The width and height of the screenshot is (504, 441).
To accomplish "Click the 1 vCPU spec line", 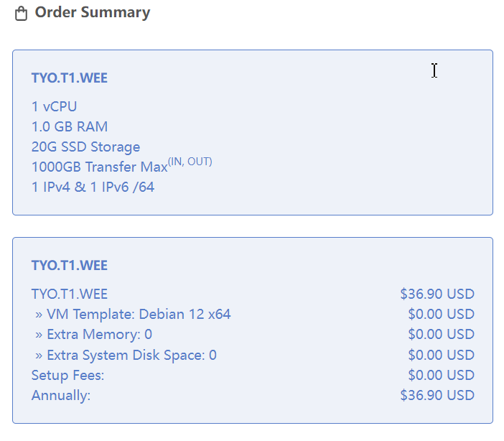I will pos(55,106).
